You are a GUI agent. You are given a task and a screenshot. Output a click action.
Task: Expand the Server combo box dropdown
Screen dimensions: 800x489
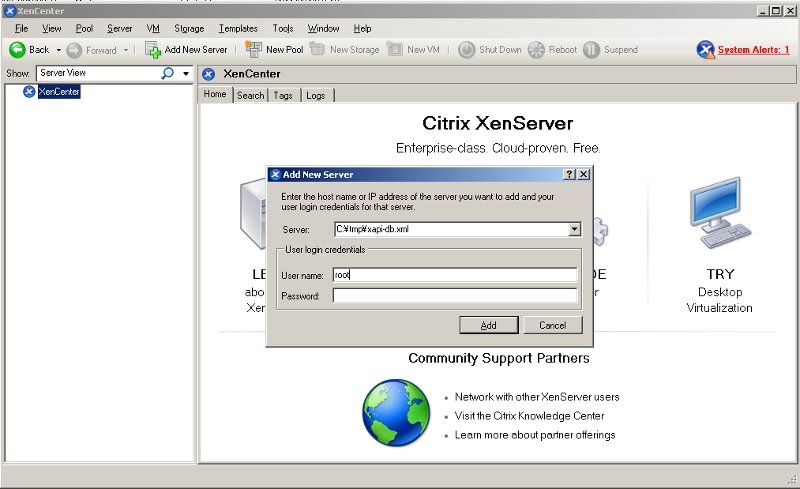[574, 229]
